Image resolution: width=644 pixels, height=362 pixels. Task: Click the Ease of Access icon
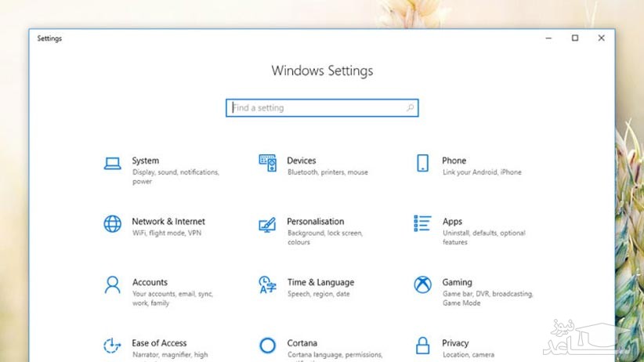point(113,345)
